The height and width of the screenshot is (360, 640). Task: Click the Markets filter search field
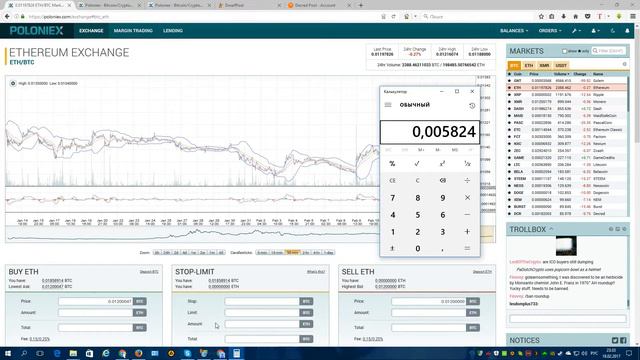tap(609, 51)
